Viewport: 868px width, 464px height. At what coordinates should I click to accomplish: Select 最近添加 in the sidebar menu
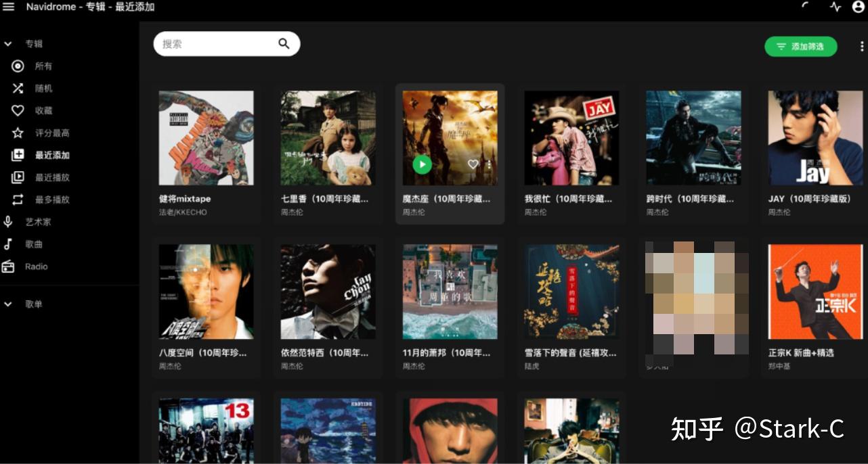pyautogui.click(x=18, y=155)
